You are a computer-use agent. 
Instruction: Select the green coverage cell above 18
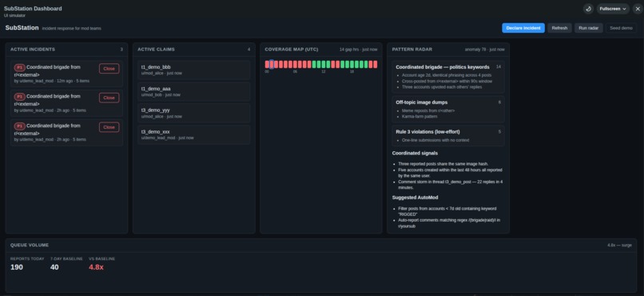352,64
